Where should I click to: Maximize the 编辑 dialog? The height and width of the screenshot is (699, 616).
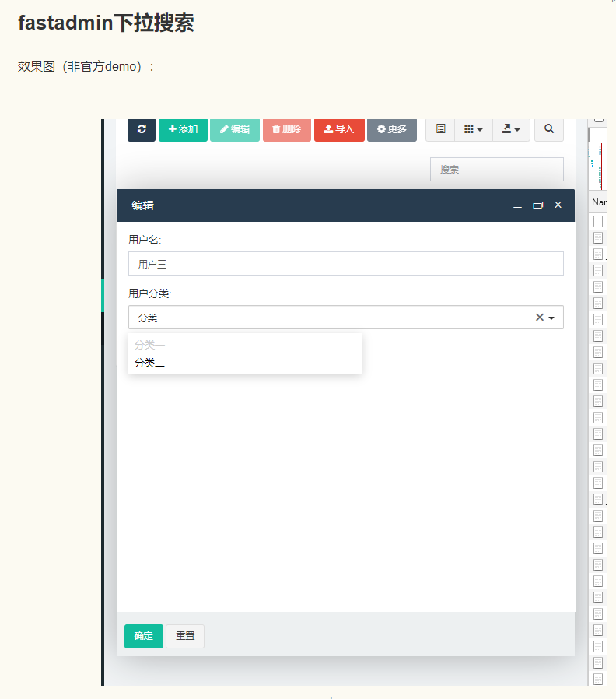(538, 205)
